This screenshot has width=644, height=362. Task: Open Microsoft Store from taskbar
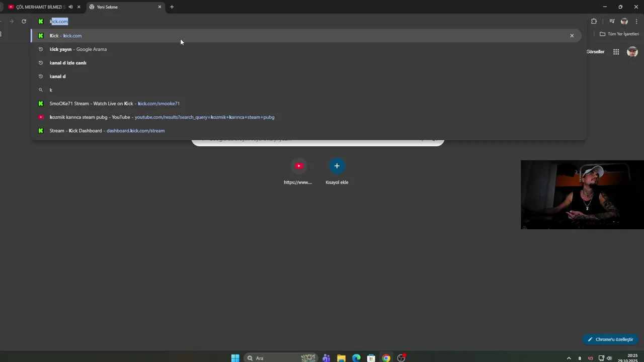371,358
